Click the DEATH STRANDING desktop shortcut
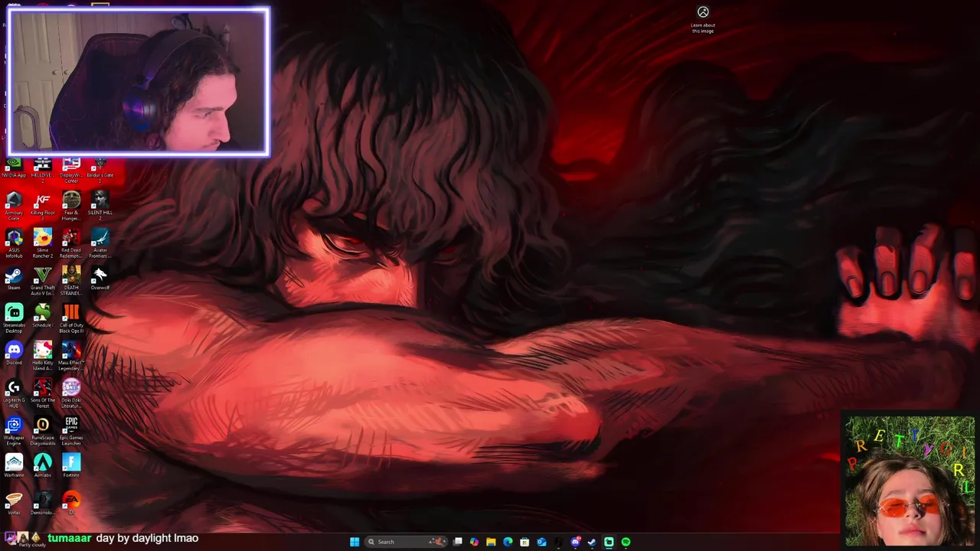This screenshot has width=980, height=551. 71,281
